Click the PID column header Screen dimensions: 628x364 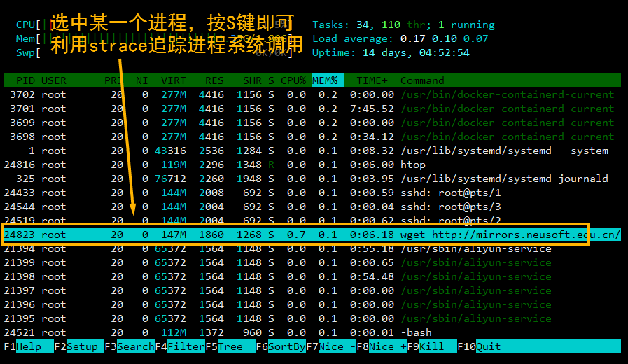25,80
